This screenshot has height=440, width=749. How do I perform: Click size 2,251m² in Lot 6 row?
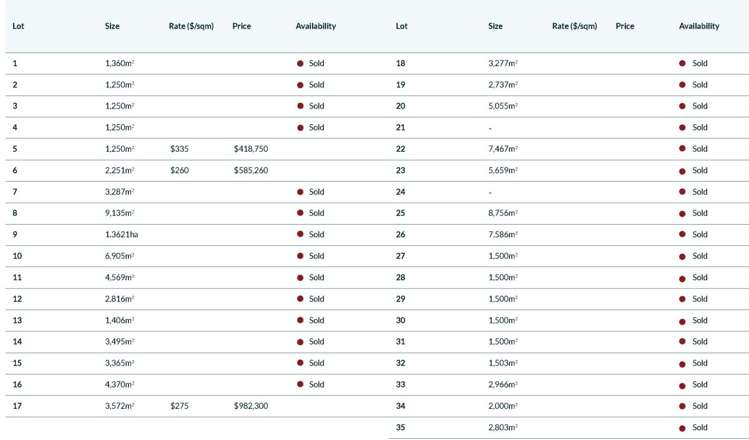click(x=119, y=171)
